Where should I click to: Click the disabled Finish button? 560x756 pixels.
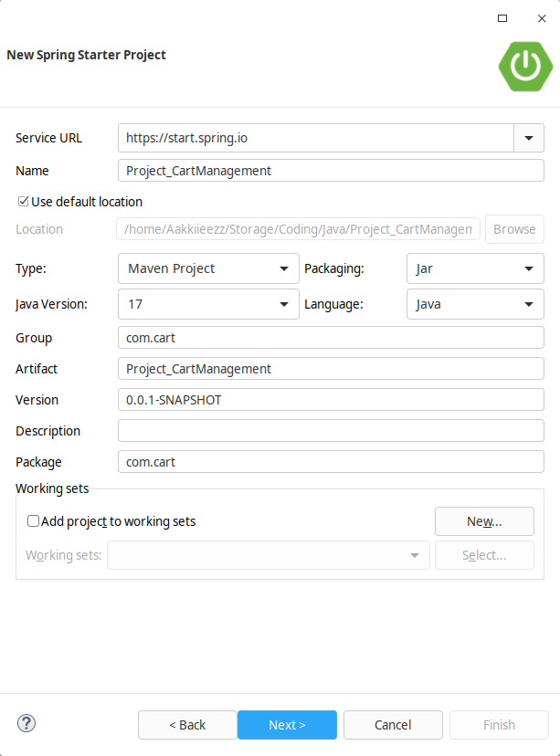499,724
